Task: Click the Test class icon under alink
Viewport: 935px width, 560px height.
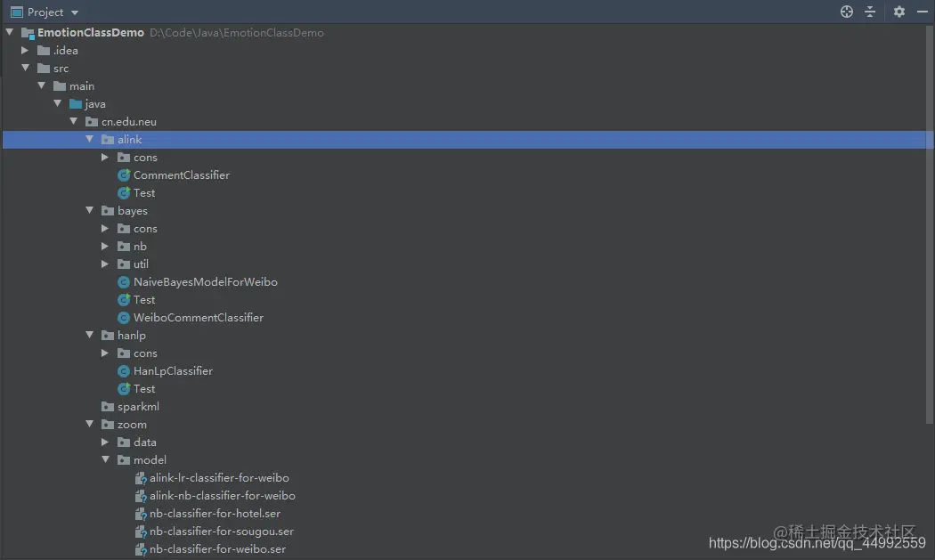Action: click(x=124, y=192)
